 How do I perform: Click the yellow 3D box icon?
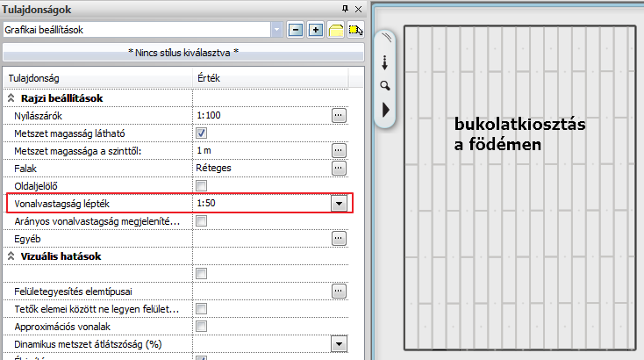tap(335, 29)
